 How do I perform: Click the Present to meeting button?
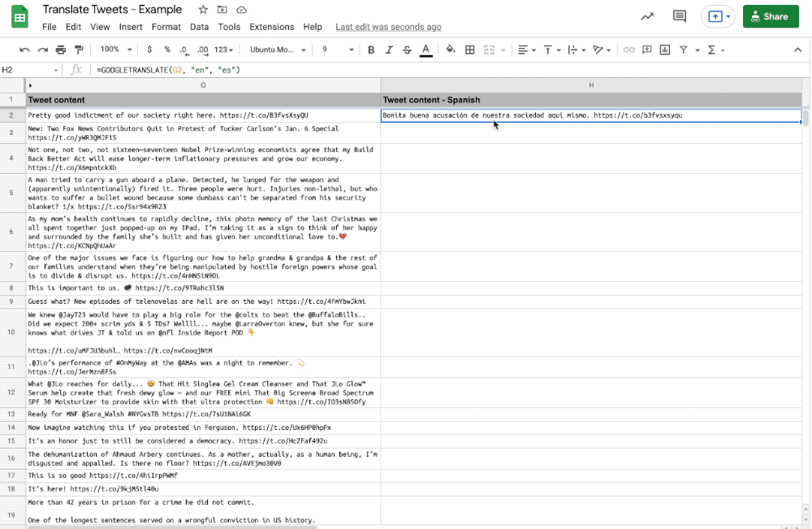719,16
